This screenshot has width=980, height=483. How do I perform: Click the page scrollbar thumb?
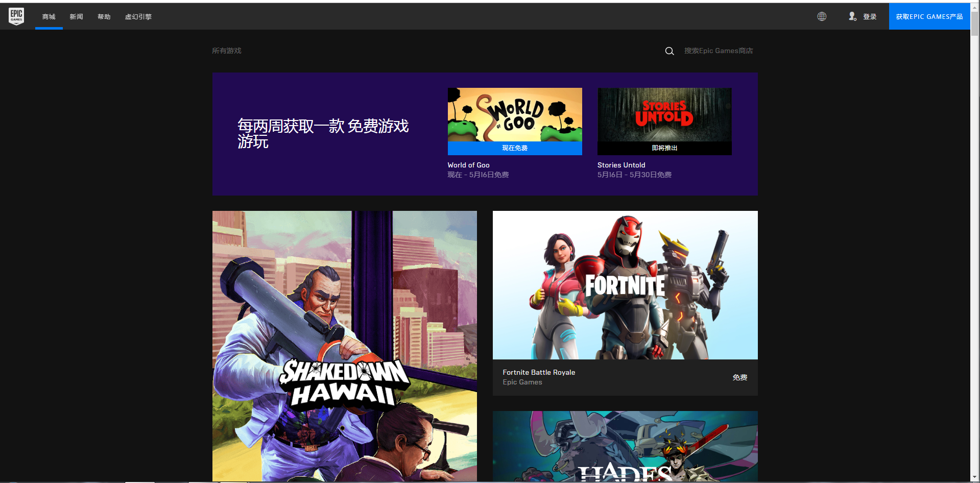point(975,23)
